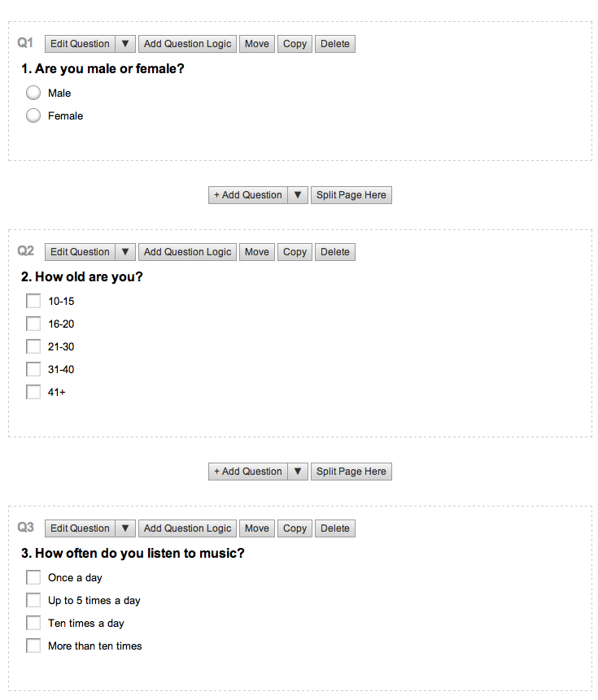This screenshot has width=598, height=700.
Task: Copy question Q1
Action: pos(295,44)
